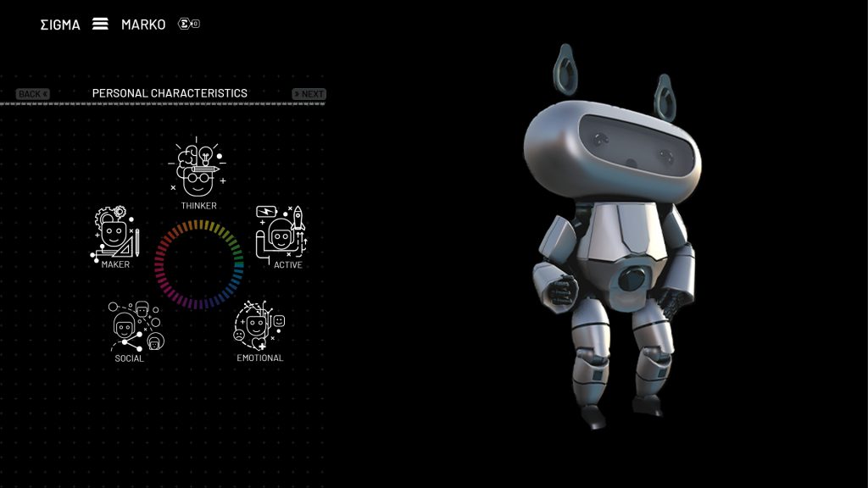Click the NEXT button
Screen dimensions: 868x488
pyautogui.click(x=309, y=94)
